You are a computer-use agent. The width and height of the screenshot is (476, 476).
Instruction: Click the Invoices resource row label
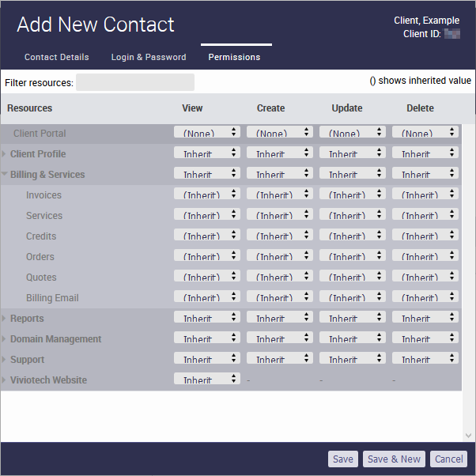point(43,195)
